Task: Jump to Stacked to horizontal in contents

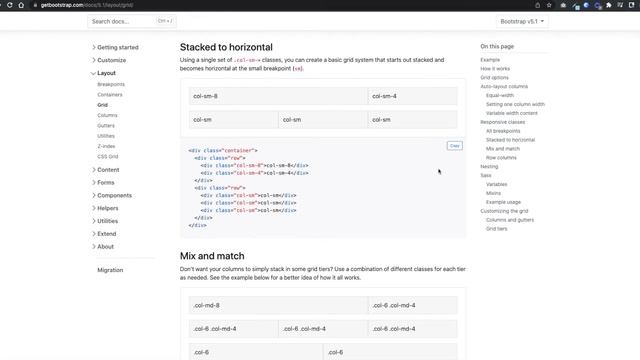Action: [x=510, y=140]
